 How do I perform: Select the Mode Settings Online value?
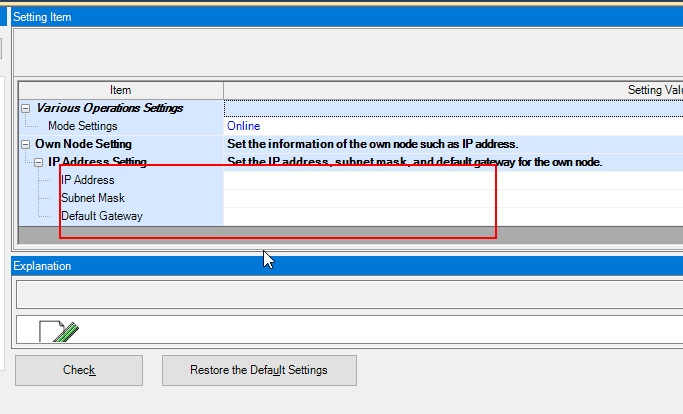(x=243, y=126)
